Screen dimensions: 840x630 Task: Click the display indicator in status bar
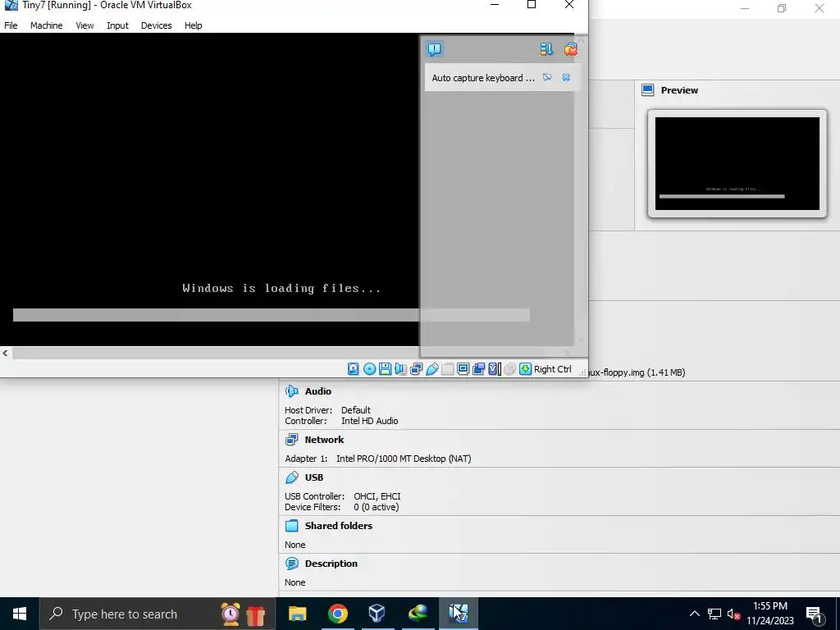pos(463,368)
